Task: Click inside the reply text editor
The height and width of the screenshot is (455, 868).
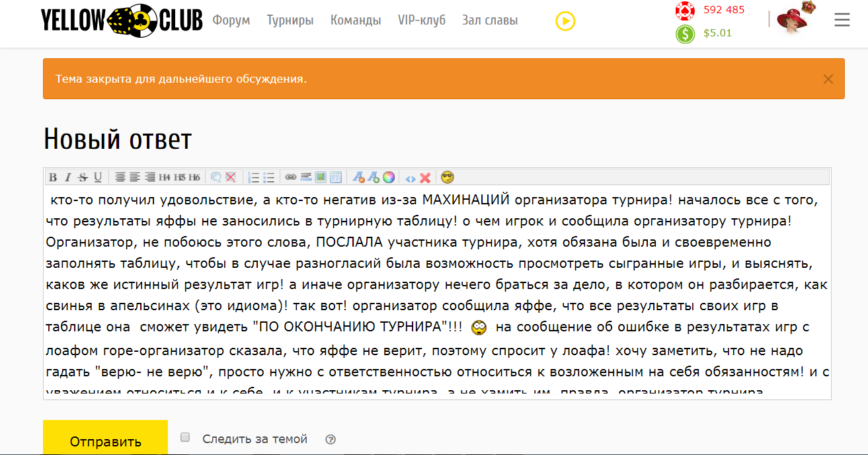Action: click(437, 292)
